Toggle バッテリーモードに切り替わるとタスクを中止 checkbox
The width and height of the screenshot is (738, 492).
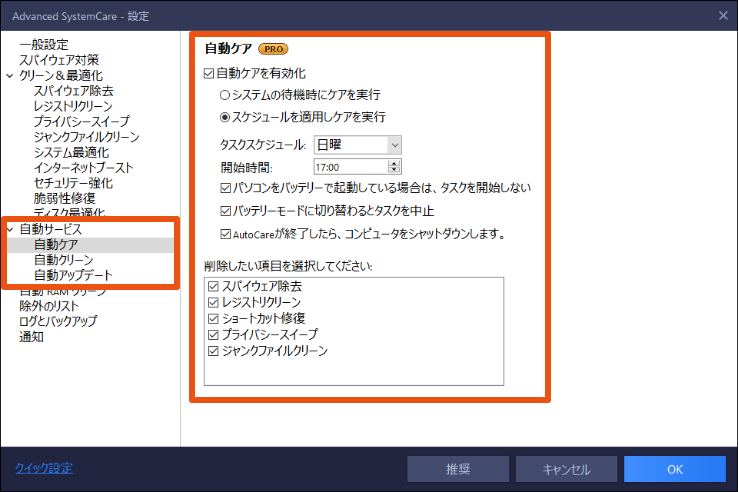(225, 210)
